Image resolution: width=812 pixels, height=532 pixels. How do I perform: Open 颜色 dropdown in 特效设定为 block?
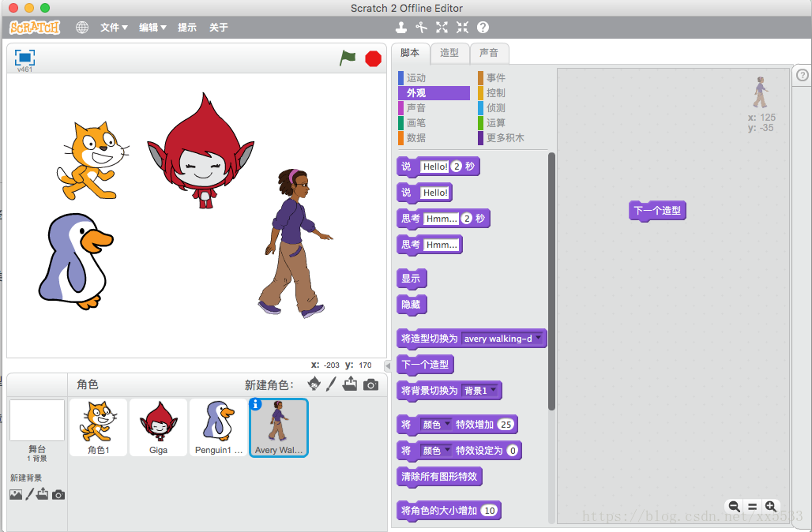(x=436, y=450)
